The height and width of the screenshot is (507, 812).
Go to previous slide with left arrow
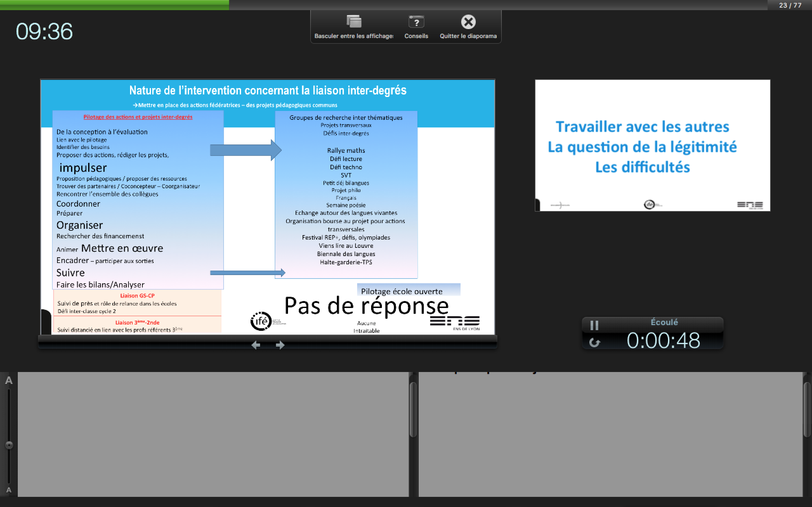pos(256,345)
